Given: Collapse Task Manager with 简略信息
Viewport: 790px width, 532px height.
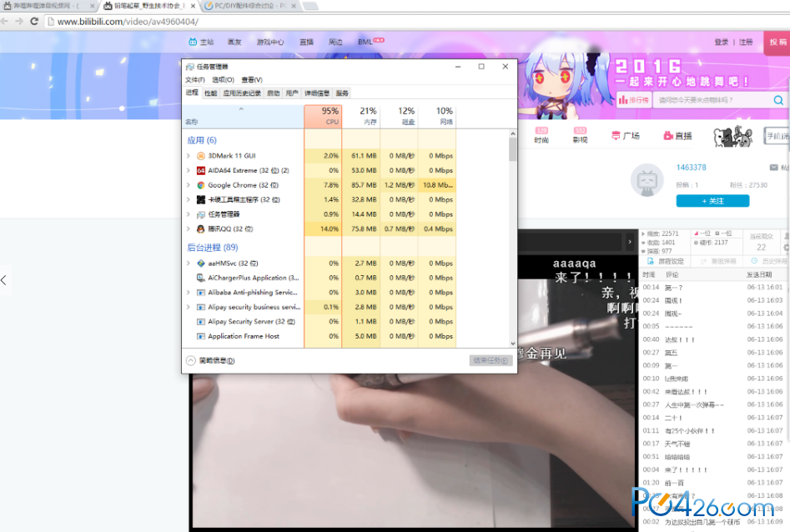Looking at the screenshot, I should 210,360.
